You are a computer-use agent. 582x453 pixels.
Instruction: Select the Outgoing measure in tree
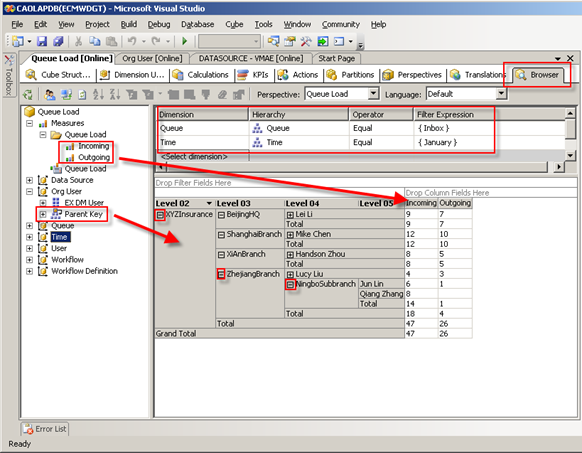click(94, 157)
